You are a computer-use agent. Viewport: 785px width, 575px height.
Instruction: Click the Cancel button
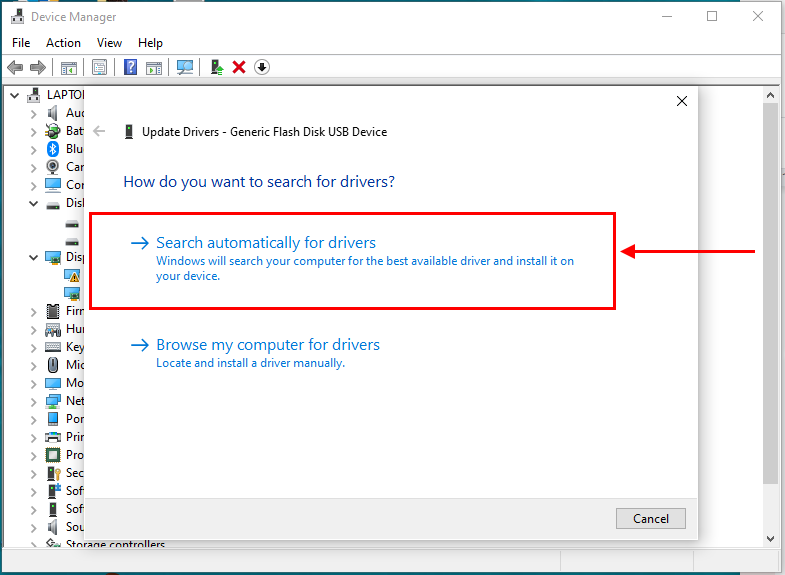point(650,518)
